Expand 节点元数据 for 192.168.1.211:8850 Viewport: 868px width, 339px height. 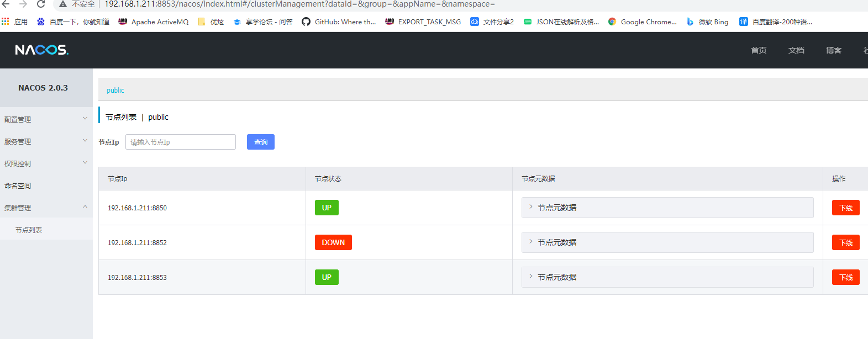click(x=667, y=208)
